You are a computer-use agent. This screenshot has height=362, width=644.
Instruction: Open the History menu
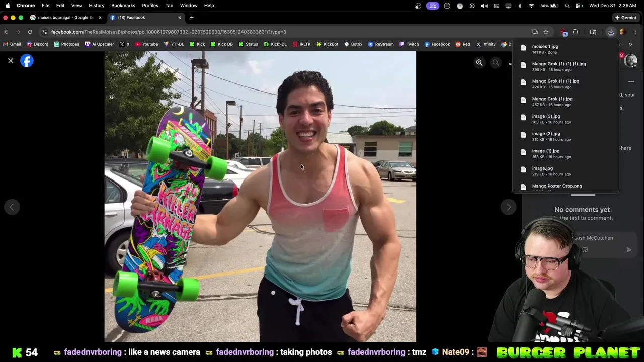point(96,6)
